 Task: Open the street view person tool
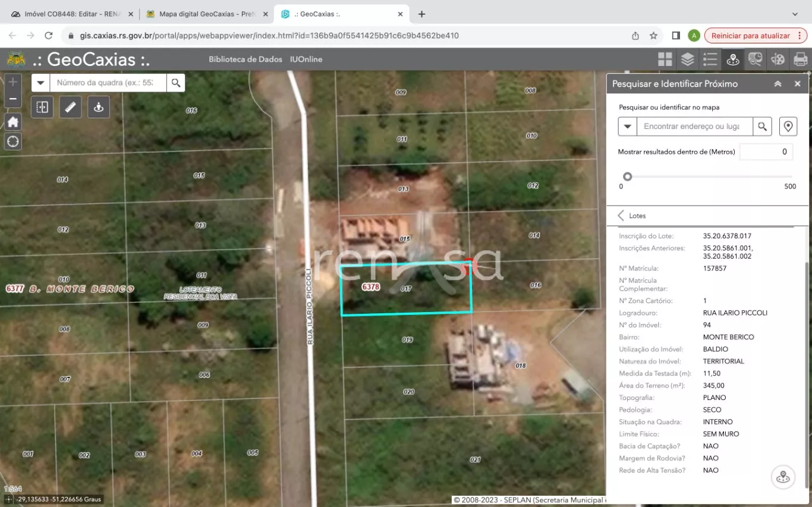99,107
